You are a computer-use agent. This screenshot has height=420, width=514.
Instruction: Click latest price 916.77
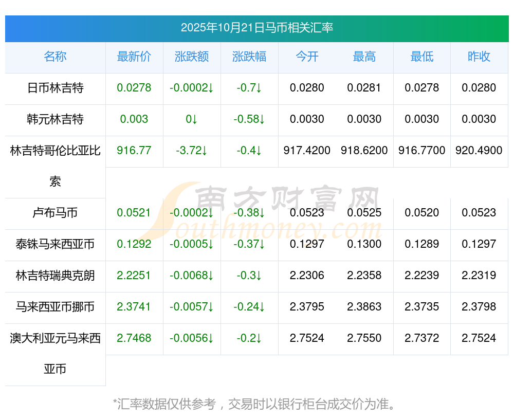point(134,151)
